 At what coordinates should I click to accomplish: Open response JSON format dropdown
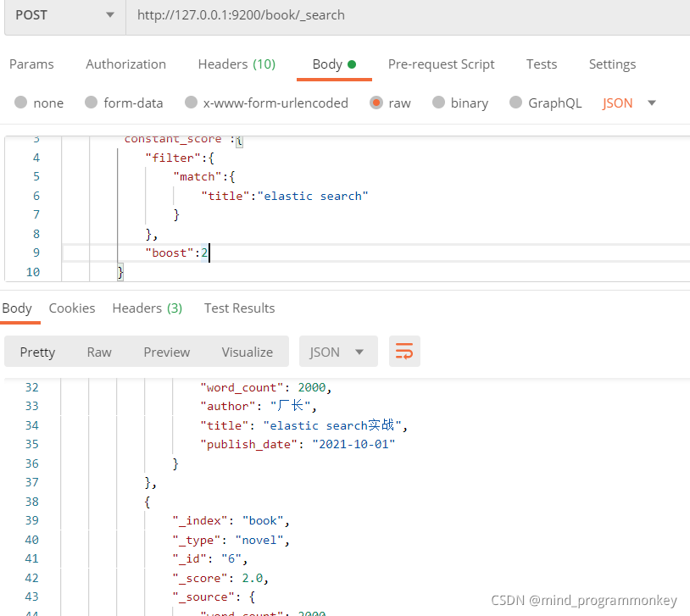pyautogui.click(x=338, y=352)
